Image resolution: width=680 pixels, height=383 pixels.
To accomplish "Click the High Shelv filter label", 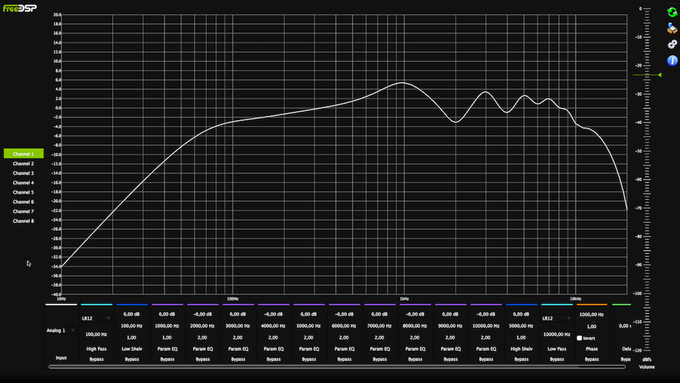I will point(521,349).
